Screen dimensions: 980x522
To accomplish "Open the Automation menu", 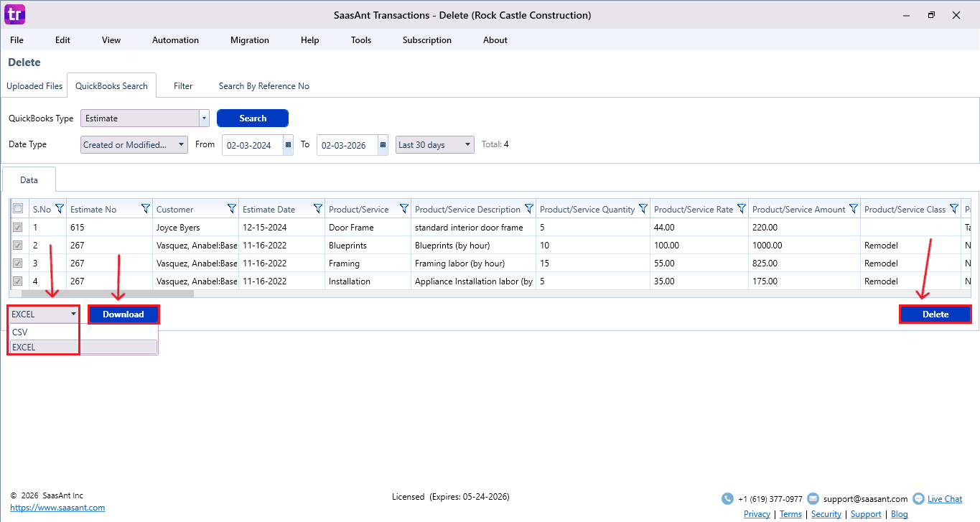I will pos(175,40).
